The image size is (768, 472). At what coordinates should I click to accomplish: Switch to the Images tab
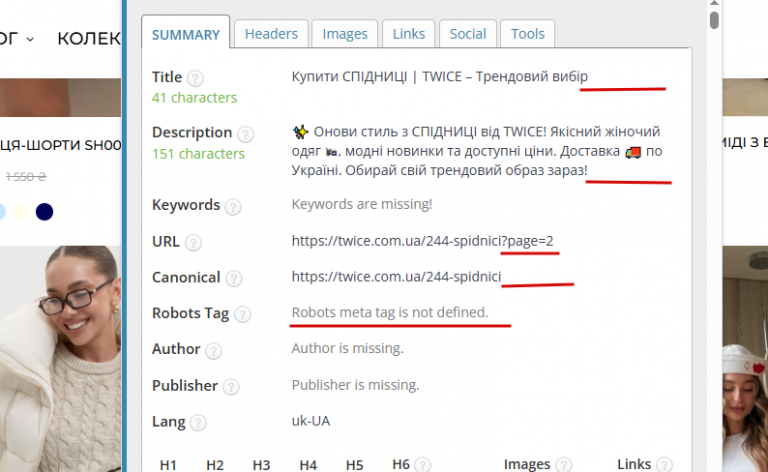coord(345,34)
